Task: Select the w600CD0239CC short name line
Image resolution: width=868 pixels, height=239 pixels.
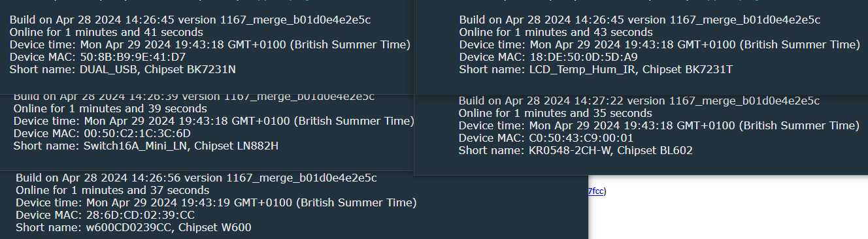Action: [x=133, y=227]
